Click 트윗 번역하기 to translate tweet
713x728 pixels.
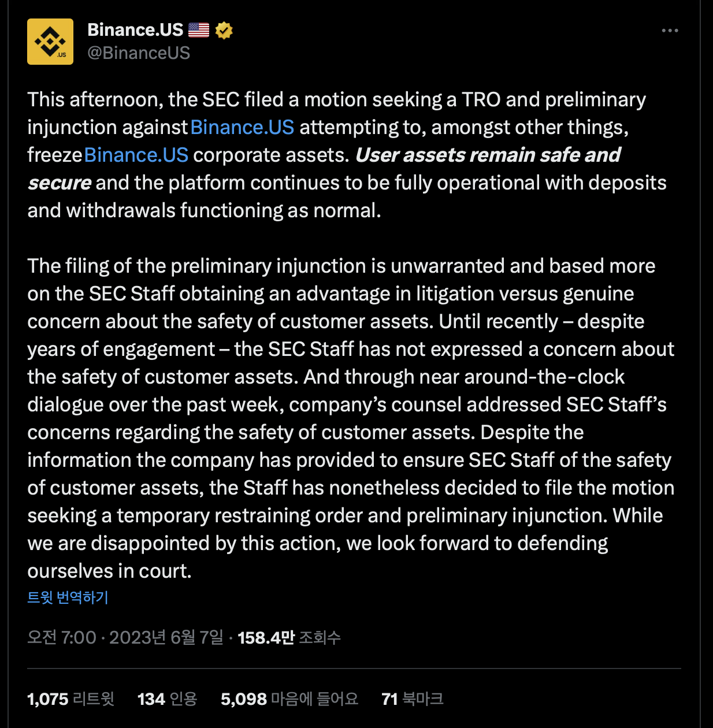pos(68,597)
